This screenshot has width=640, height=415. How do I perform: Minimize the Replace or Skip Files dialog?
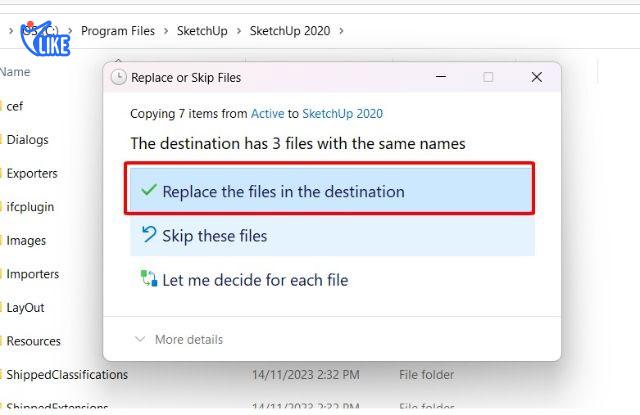tap(440, 77)
